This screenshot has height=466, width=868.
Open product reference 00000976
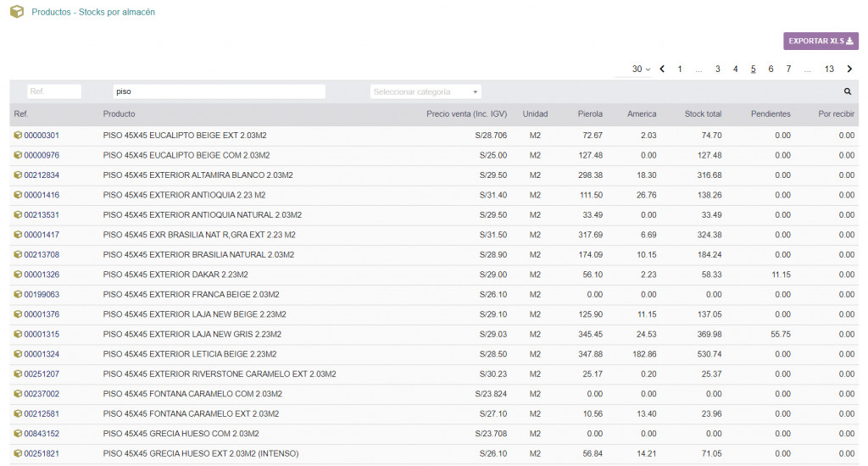(x=42, y=155)
